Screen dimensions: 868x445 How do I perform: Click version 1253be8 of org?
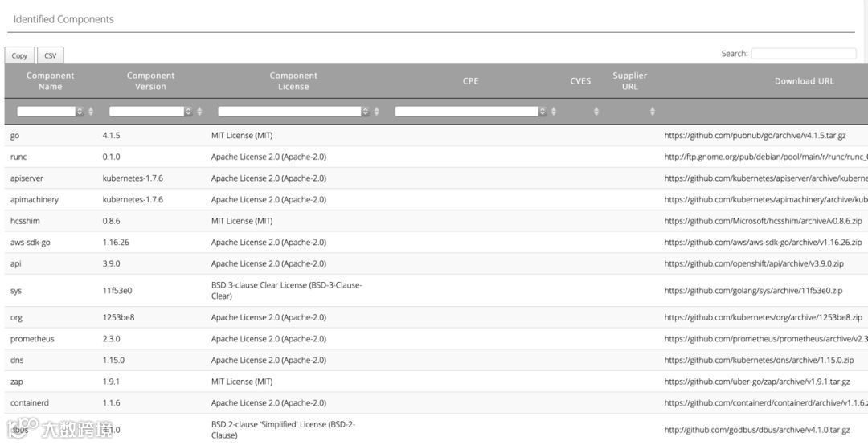coord(118,318)
